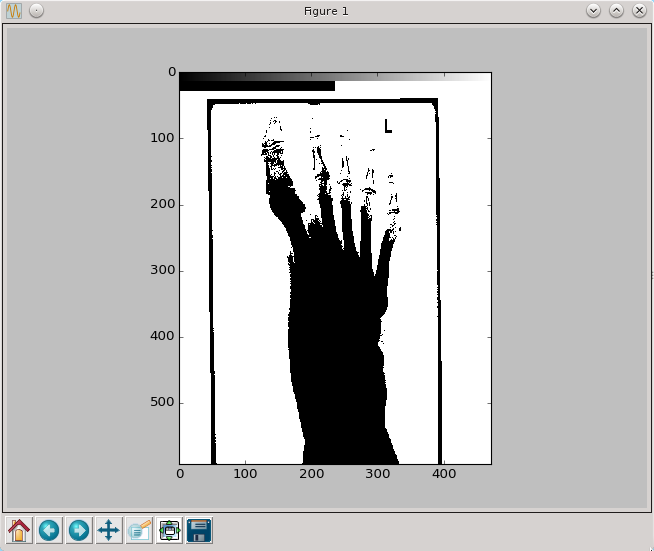654x551 pixels.
Task: Toggle the Pan axes tool
Action: (109, 530)
